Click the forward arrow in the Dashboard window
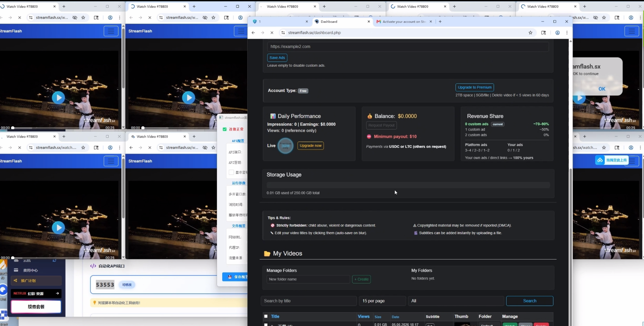 (263, 32)
